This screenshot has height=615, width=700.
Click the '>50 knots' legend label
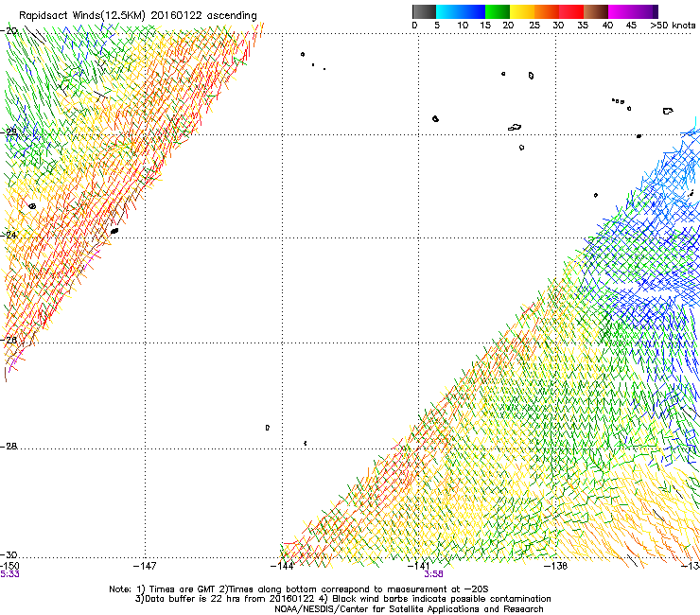pyautogui.click(x=673, y=26)
